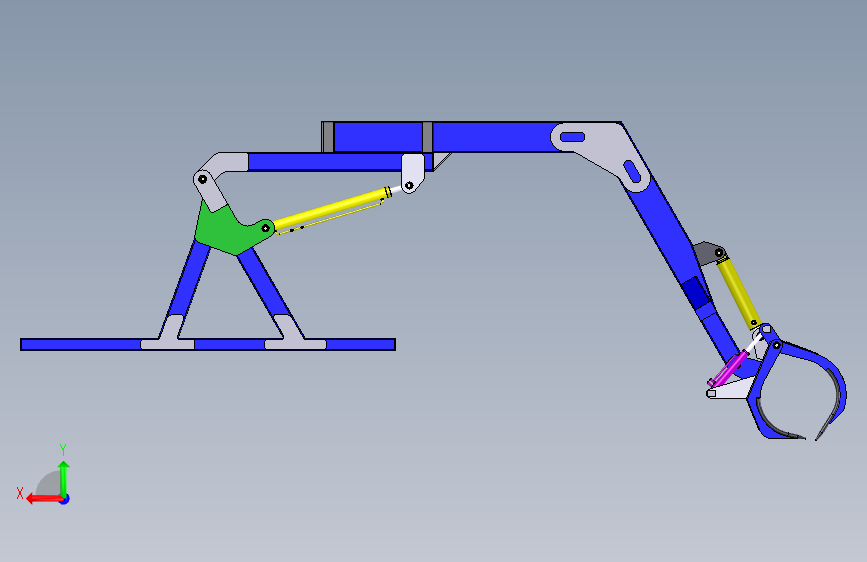The width and height of the screenshot is (867, 562).
Task: Pick the lower horizontal blue beam under the boom
Action: (x=326, y=162)
